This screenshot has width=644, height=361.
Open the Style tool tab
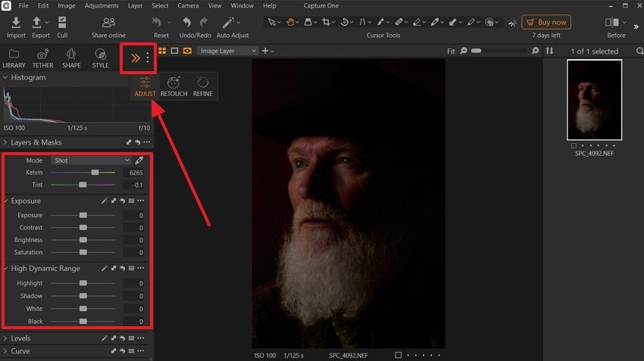click(x=100, y=58)
